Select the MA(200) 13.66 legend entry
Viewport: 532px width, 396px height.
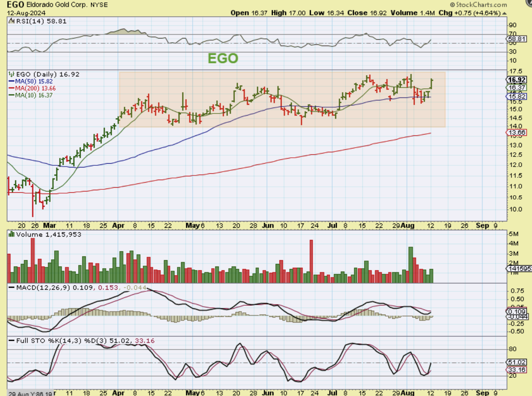pyautogui.click(x=32, y=88)
